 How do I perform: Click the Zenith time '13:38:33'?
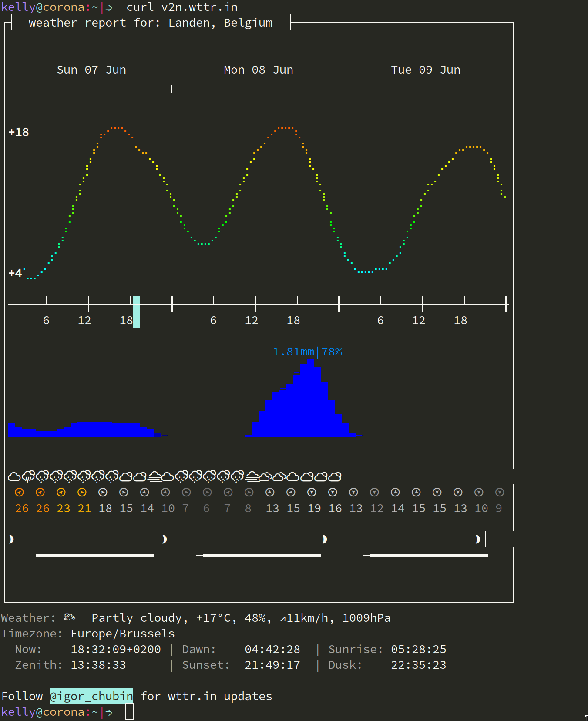click(x=98, y=665)
